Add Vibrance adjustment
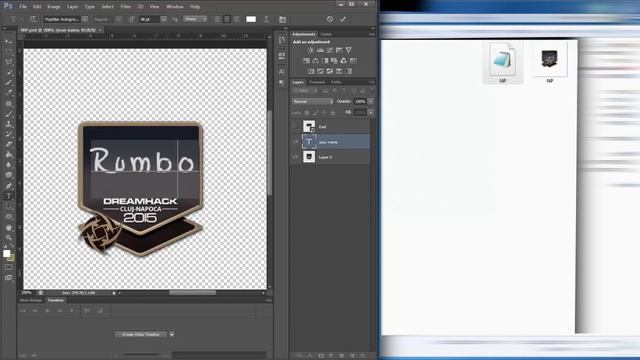The height and width of the screenshot is (360, 640). click(349, 50)
